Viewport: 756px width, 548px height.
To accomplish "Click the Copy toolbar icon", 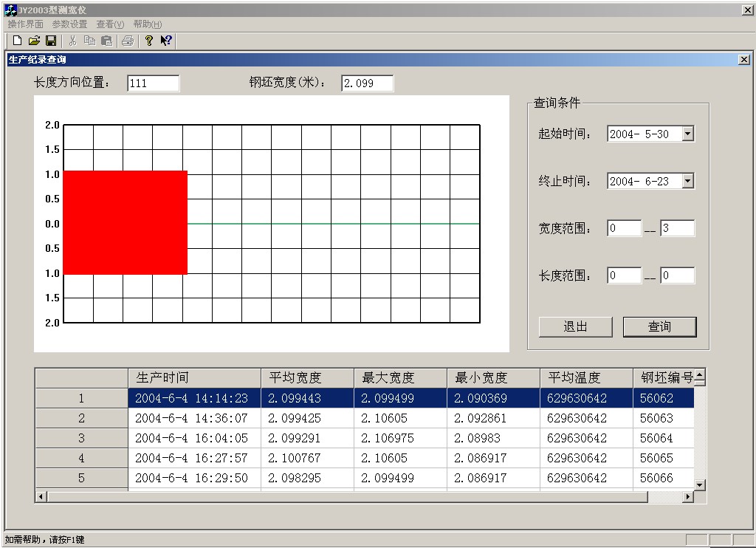I will pyautogui.click(x=89, y=41).
